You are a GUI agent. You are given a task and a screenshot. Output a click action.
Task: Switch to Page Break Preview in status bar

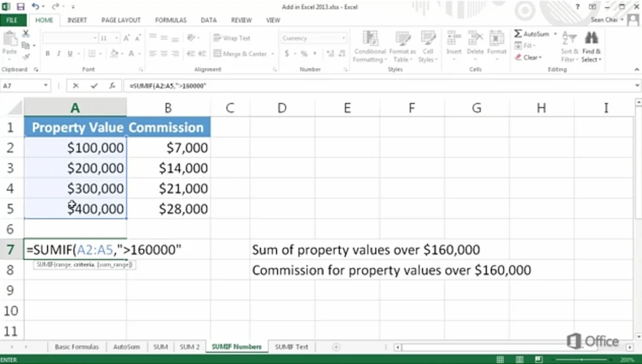pos(539,360)
